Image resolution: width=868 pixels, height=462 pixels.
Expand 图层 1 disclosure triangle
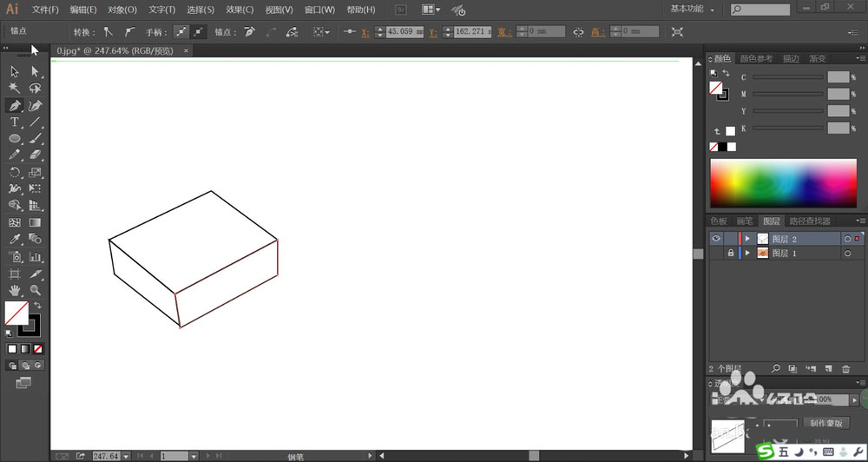pyautogui.click(x=747, y=254)
